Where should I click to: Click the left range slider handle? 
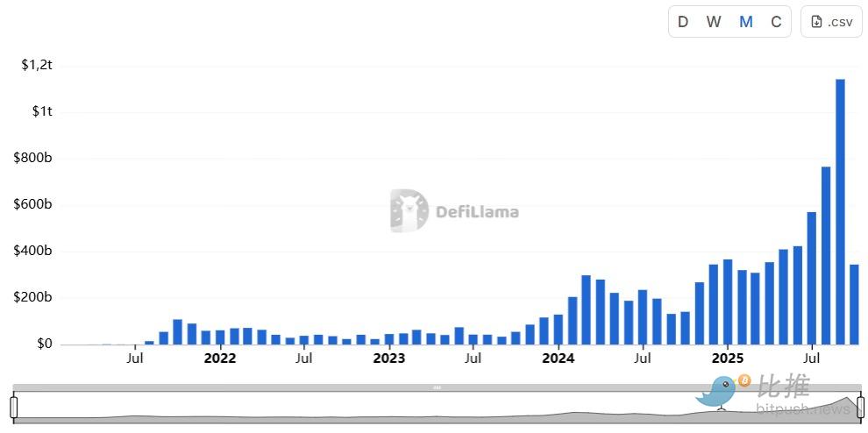click(x=14, y=407)
